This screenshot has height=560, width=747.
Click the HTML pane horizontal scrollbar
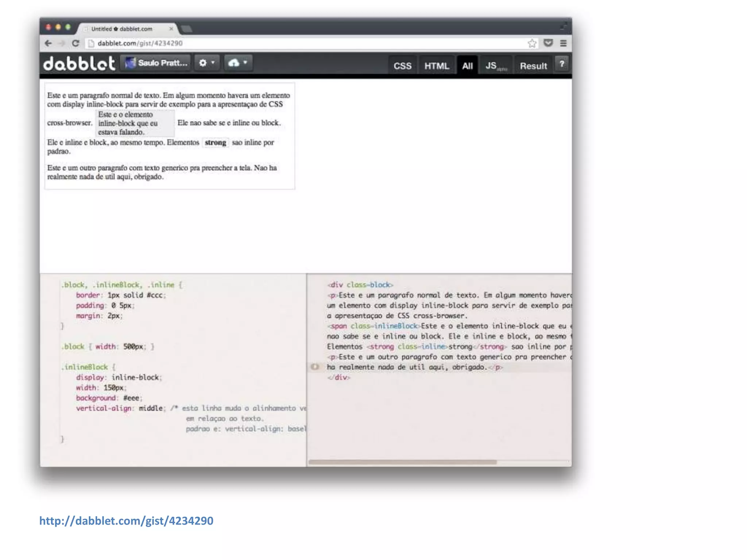pyautogui.click(x=402, y=462)
